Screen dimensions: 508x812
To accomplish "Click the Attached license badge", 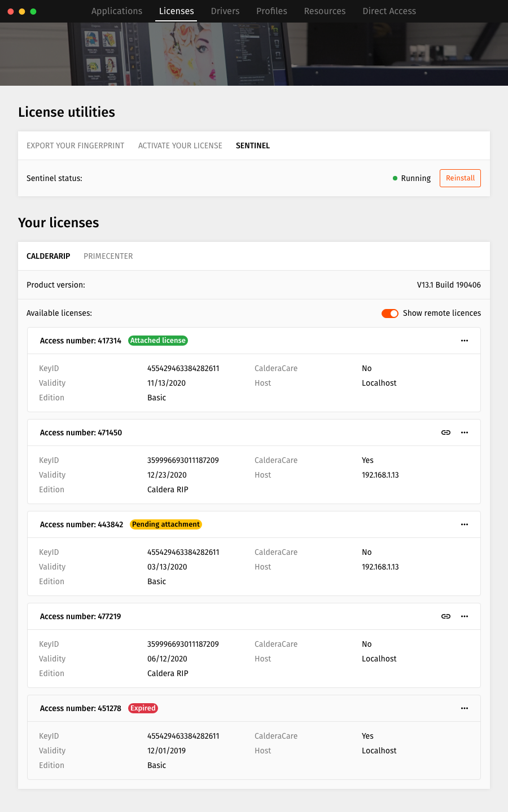I will [x=158, y=341].
